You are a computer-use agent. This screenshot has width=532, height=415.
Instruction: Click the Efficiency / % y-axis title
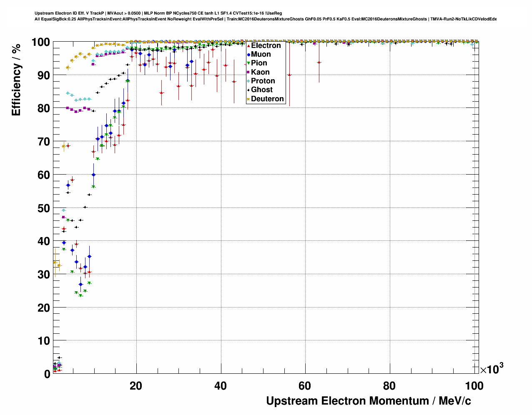16,79
